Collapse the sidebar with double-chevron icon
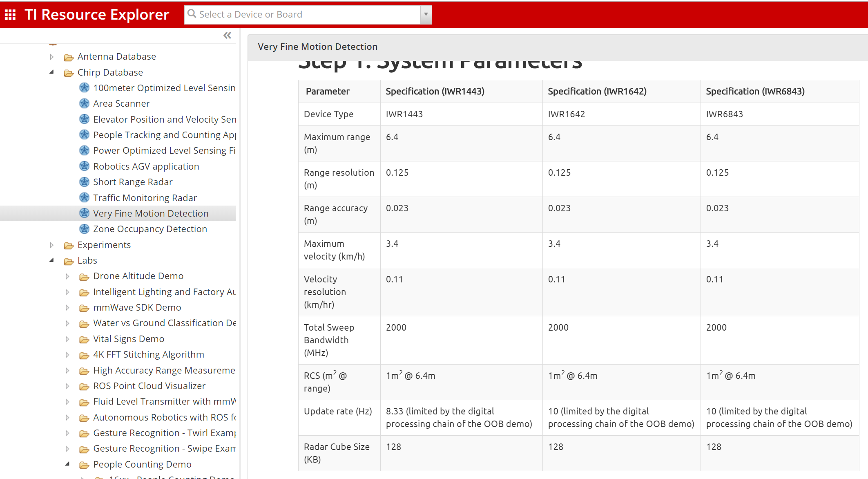The width and height of the screenshot is (868, 479). 227,36
